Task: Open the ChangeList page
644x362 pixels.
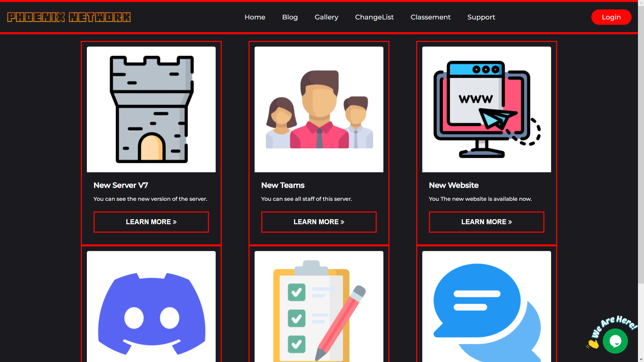Action: point(374,17)
